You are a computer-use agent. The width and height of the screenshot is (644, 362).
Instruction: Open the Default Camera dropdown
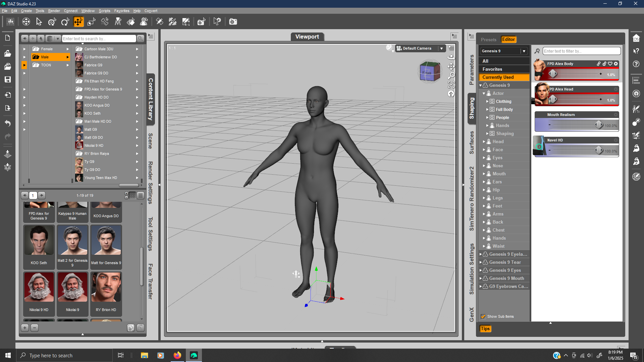coord(441,48)
